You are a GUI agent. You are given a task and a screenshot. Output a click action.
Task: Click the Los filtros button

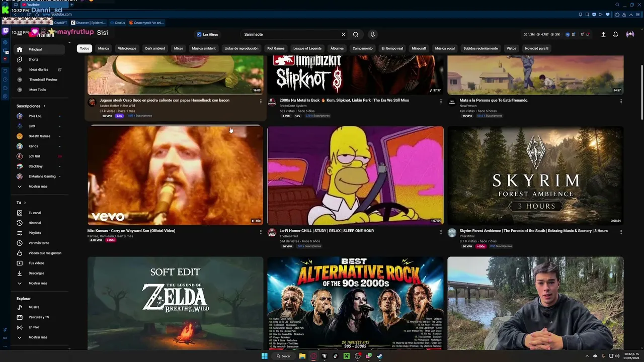(x=207, y=35)
